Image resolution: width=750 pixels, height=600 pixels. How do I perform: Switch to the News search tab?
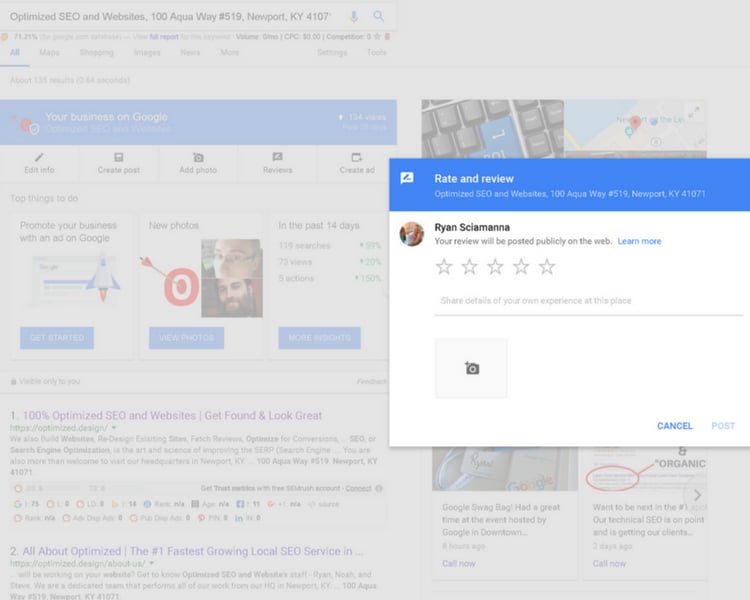[x=190, y=53]
